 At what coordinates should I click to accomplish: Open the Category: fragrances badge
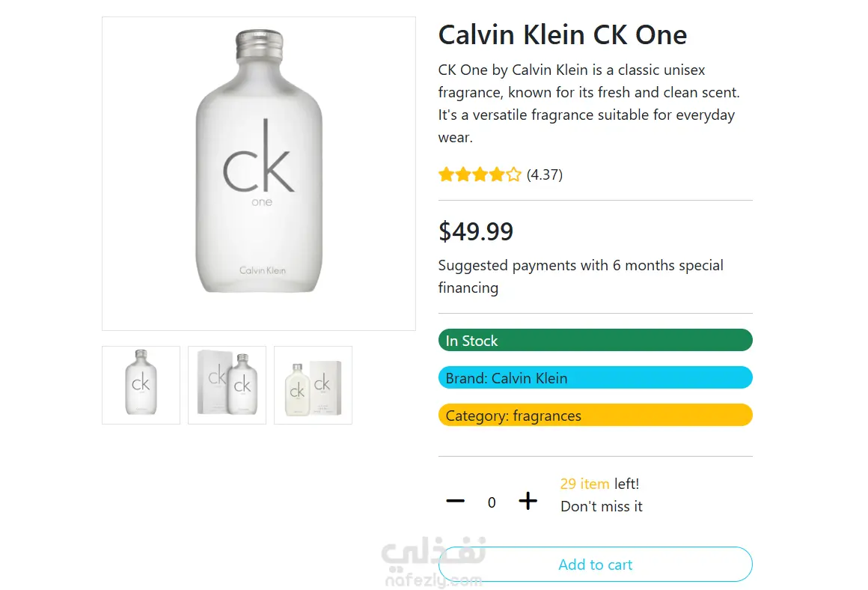tap(595, 416)
